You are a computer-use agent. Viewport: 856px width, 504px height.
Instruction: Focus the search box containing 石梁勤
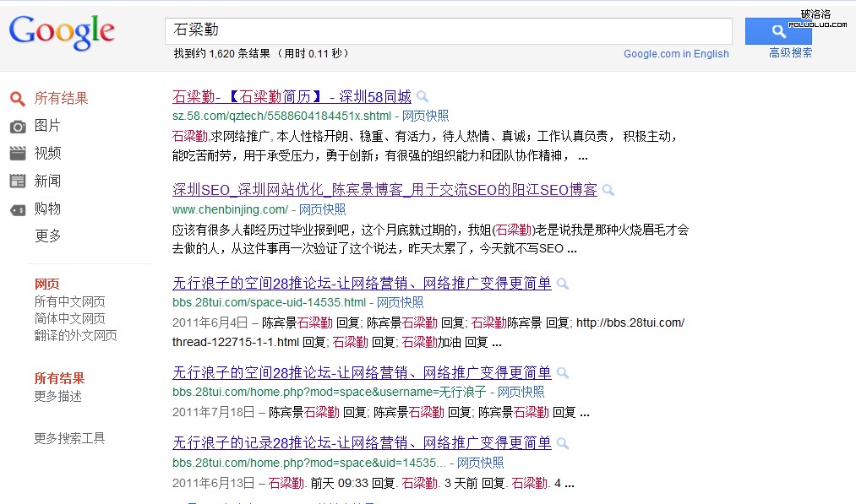pyautogui.click(x=448, y=30)
